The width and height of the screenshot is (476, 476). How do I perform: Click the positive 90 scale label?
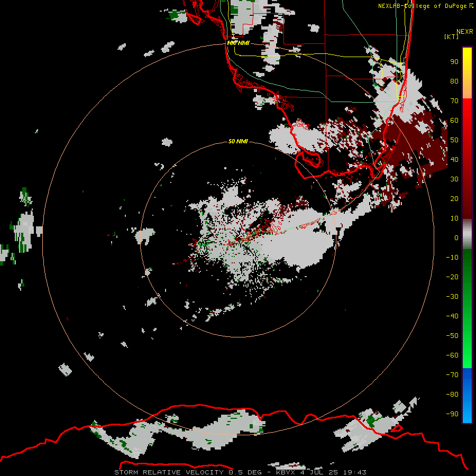tap(454, 62)
